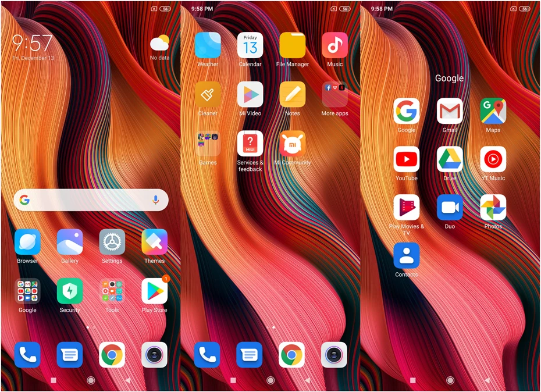
Task: Tap home button on third screen
Action: [450, 380]
